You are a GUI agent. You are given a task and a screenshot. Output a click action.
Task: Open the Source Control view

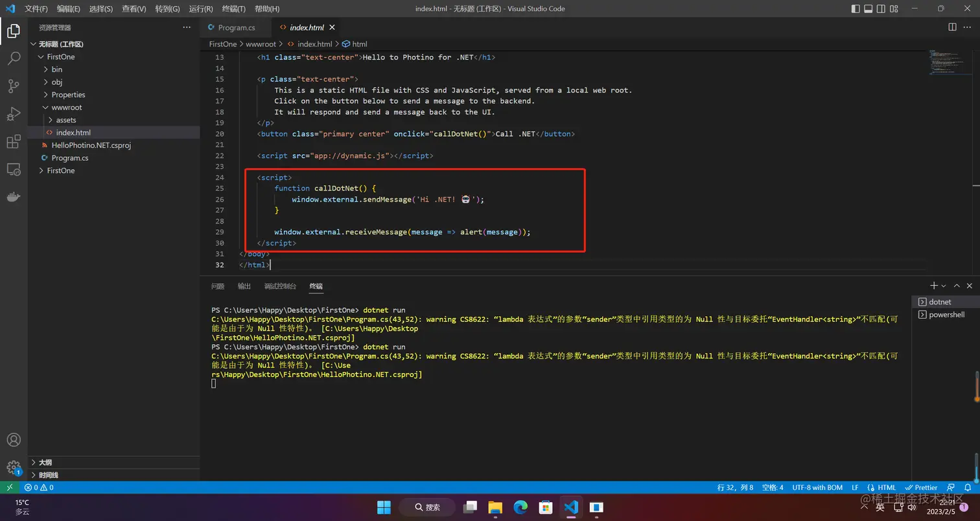click(14, 86)
